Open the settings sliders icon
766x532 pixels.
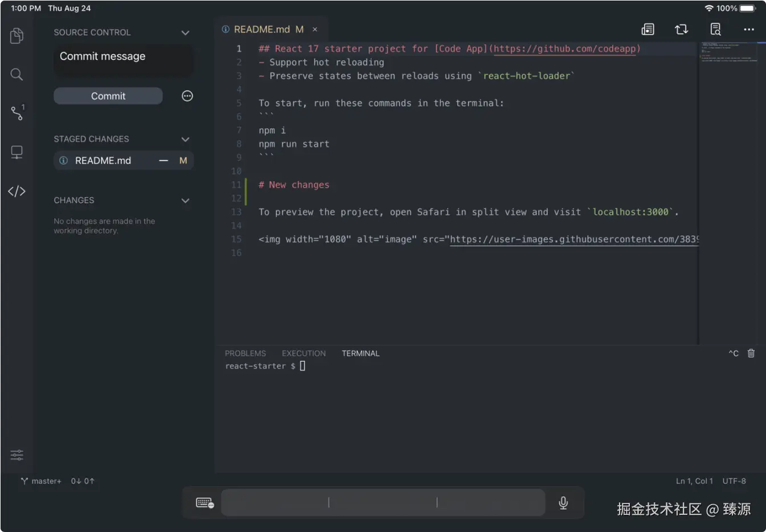tap(17, 455)
